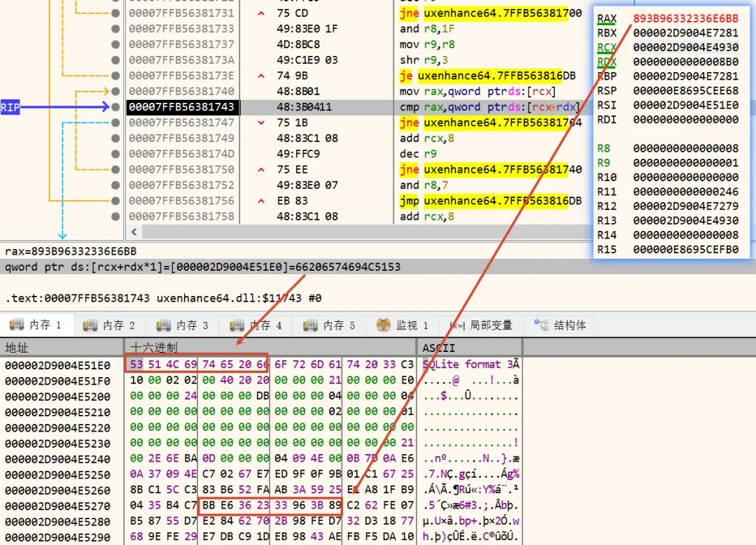Image resolution: width=756 pixels, height=545 pixels.
Task: Click the watch icon on 监视 1 tab
Action: pyautogui.click(x=384, y=325)
